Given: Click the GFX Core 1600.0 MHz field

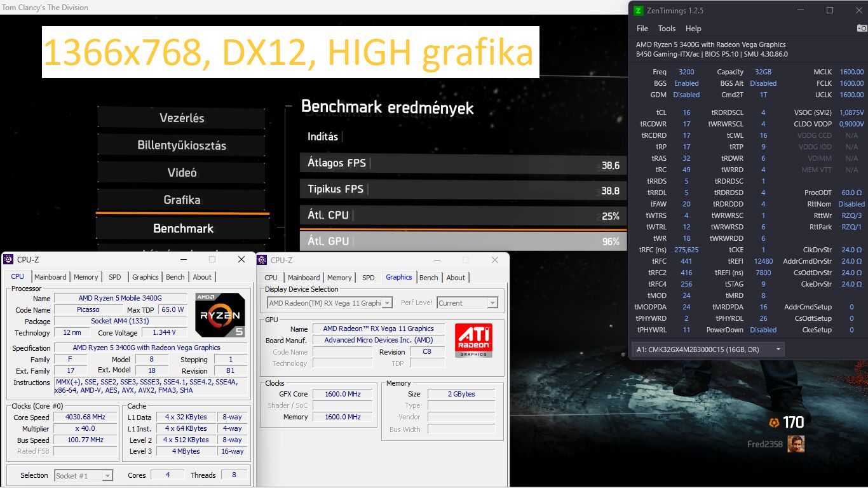Looking at the screenshot, I should (342, 394).
